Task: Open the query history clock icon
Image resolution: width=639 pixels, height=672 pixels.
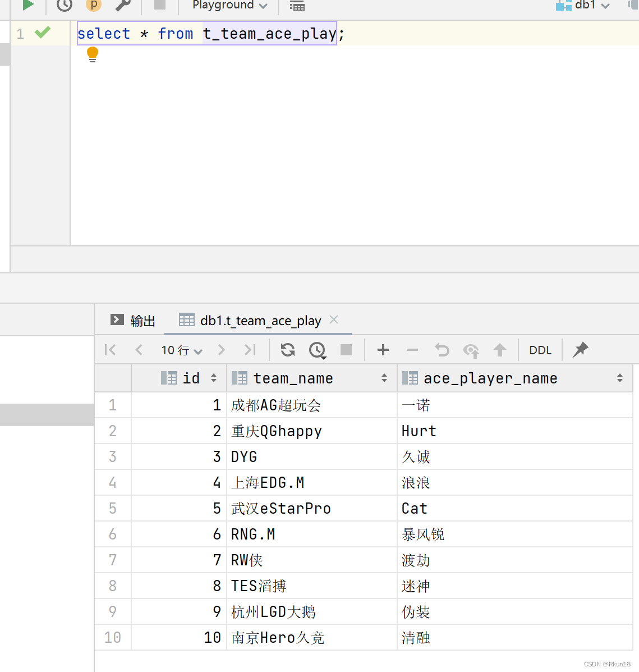Action: (x=65, y=5)
